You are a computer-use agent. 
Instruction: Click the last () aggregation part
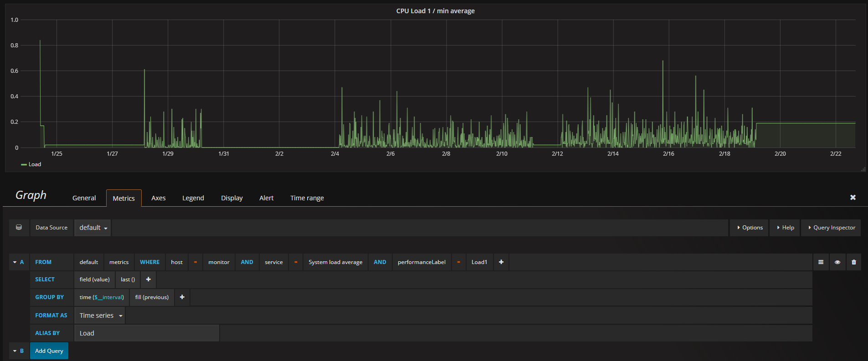pos(128,280)
